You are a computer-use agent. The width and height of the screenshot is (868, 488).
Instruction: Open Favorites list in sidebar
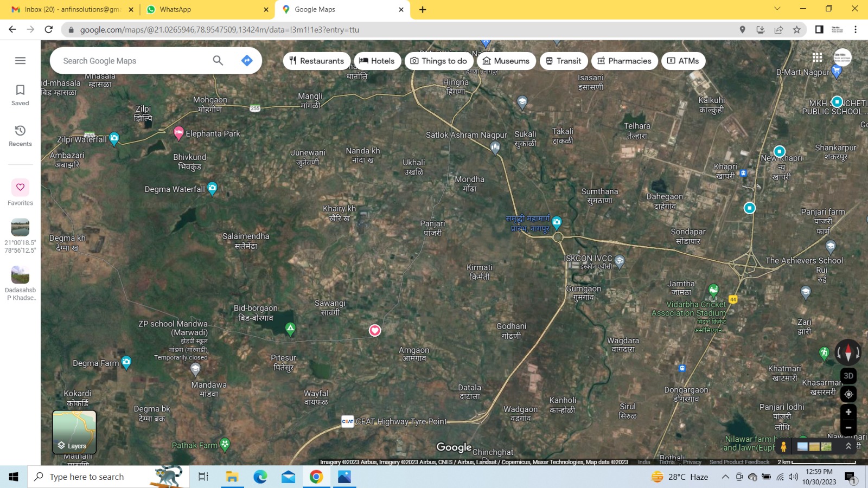20,192
